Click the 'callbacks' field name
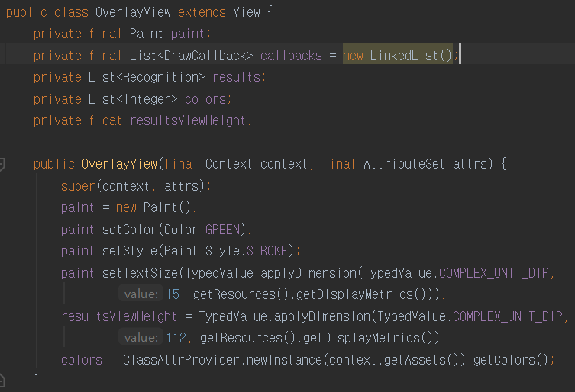575x392 pixels. click(x=291, y=56)
